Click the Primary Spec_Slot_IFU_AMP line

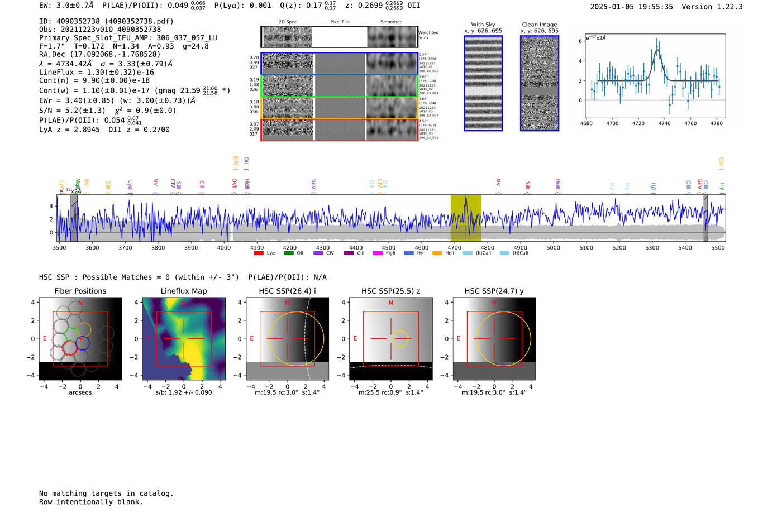click(x=128, y=38)
